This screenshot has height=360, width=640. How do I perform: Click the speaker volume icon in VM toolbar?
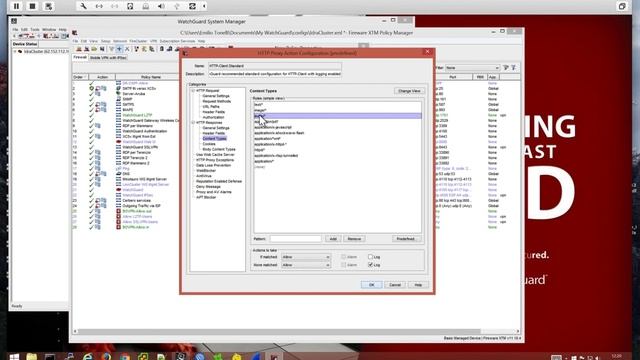[x=161, y=6]
